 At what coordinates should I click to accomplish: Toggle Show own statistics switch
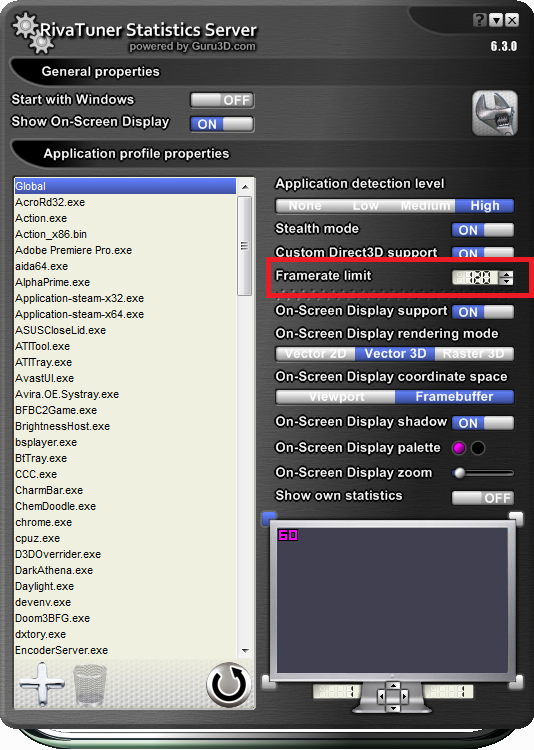483,498
